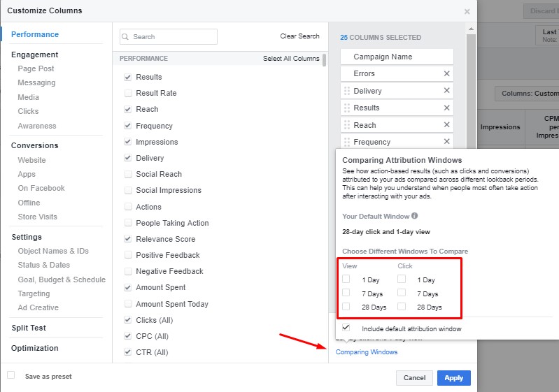The image size is (559, 392).
Task: Remove the Errors column with its X
Action: [x=446, y=73]
